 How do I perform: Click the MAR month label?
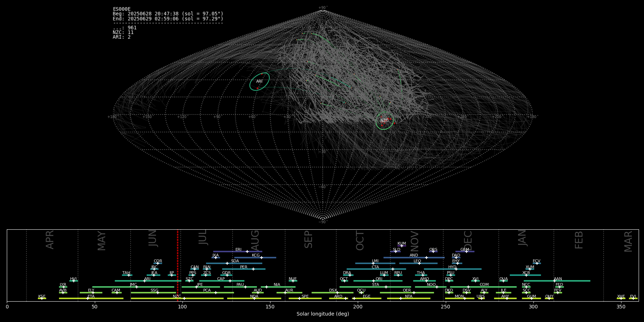tap(628, 241)
